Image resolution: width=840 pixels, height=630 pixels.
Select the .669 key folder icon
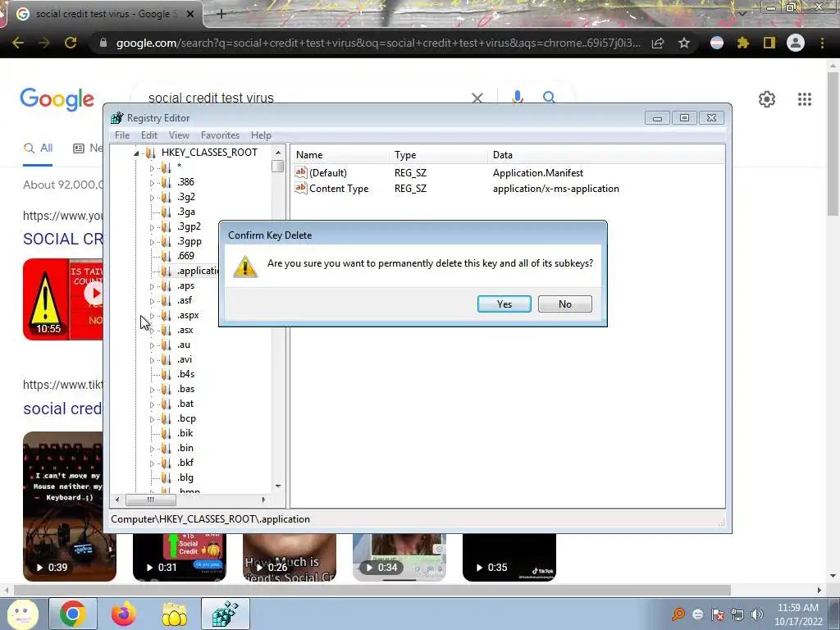[x=166, y=256]
